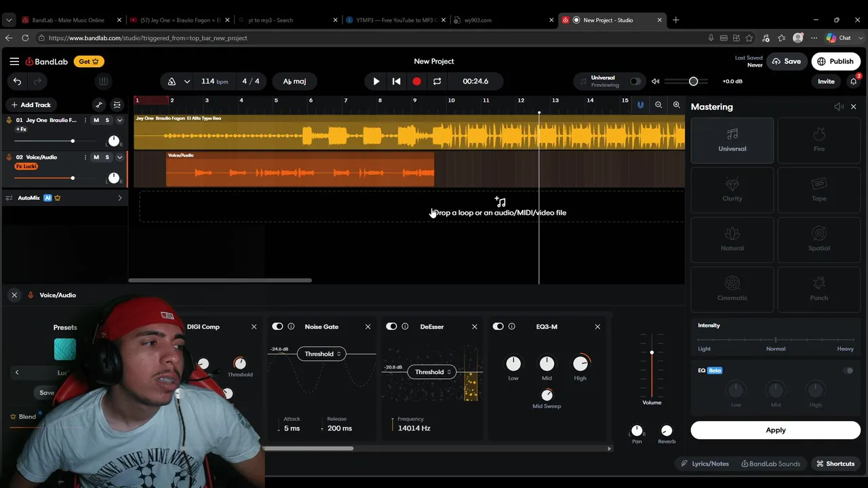This screenshot has width=868, height=488.
Task: Open Noise Gate Threshold parameter dropdown
Action: coord(321,354)
